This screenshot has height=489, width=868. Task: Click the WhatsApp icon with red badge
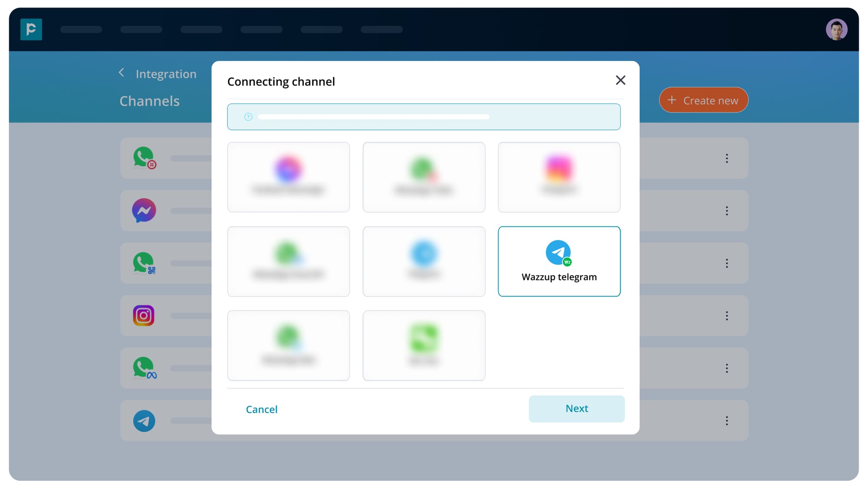point(144,158)
